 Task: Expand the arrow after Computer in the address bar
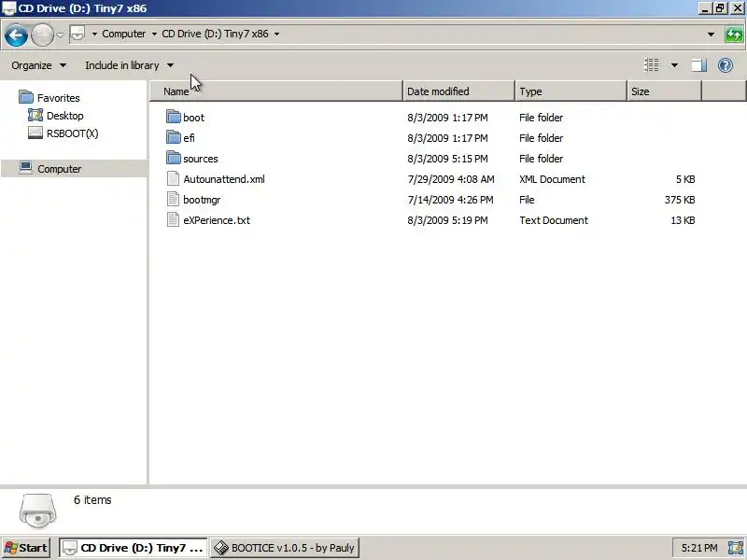click(x=154, y=34)
